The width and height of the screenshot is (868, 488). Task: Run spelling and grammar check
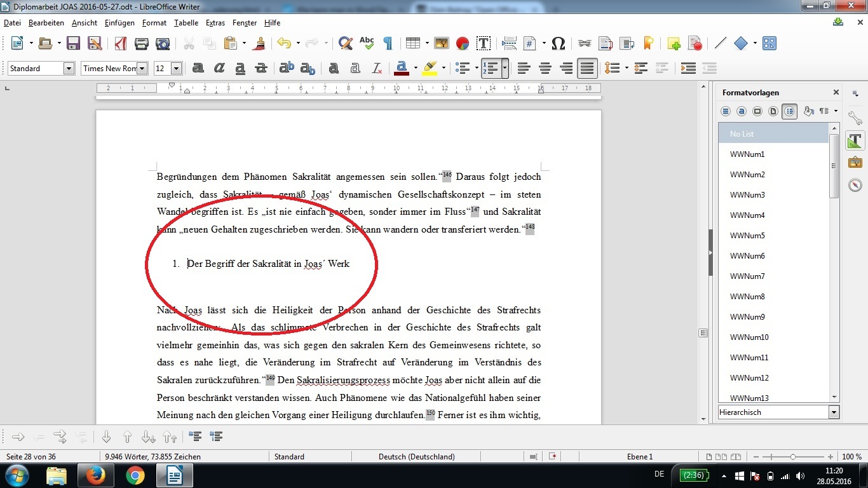tap(367, 43)
